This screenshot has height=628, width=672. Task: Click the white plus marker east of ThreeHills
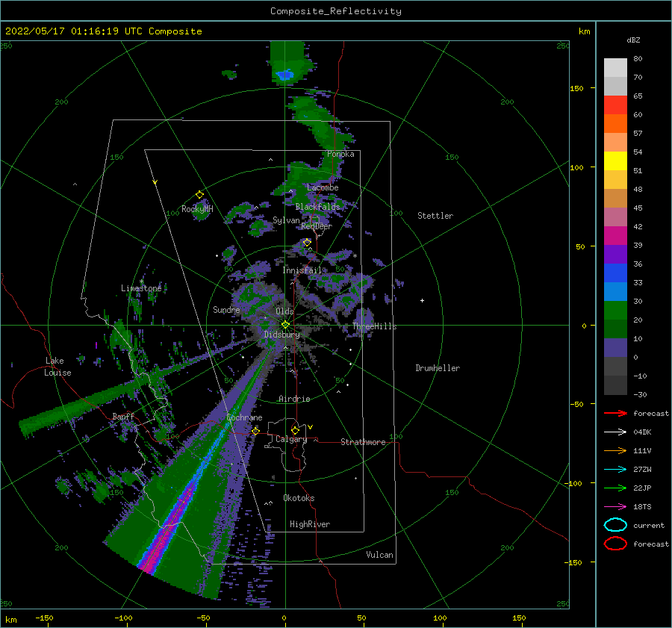pyautogui.click(x=422, y=300)
